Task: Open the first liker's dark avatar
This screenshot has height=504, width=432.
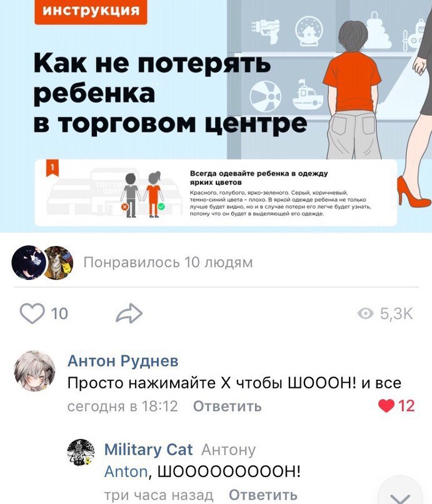Action: coord(28,262)
